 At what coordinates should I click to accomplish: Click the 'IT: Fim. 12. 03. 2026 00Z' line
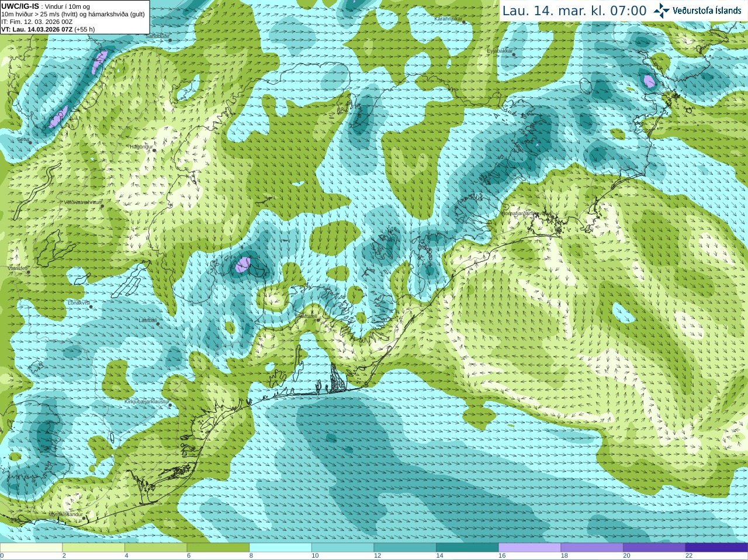click(37, 22)
